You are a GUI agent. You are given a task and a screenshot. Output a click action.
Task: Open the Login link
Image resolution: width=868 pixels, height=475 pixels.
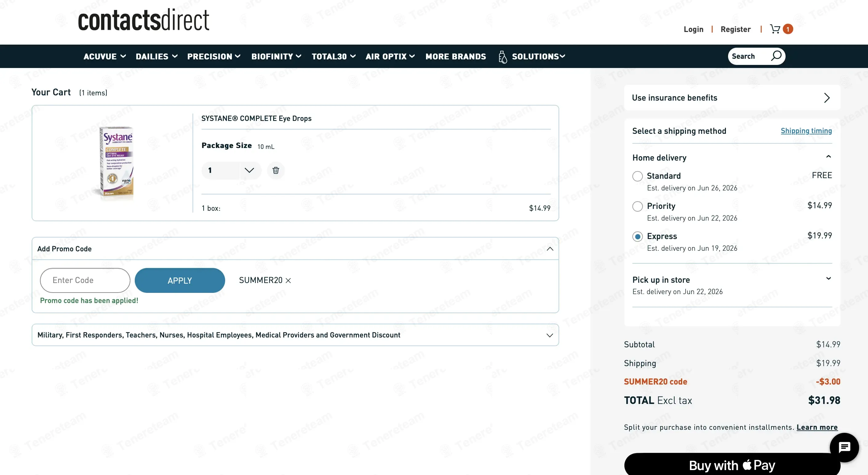[694, 29]
